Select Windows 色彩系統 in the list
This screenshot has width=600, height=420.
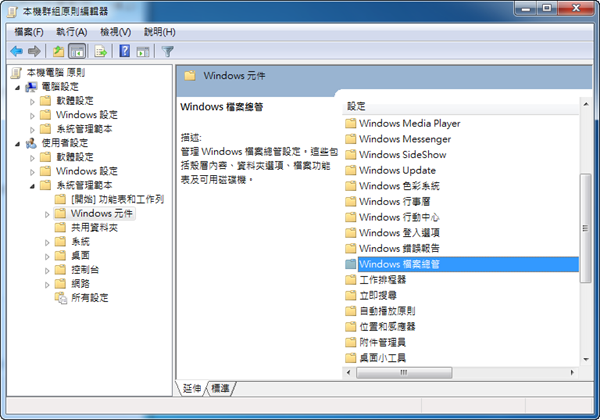click(399, 186)
